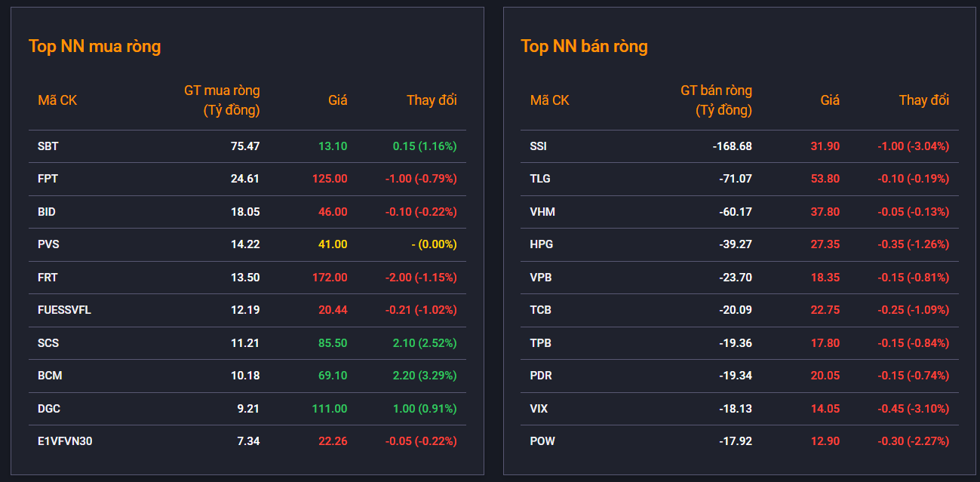Click TCB price 22.75
Screen dimensions: 980x482
pyautogui.click(x=825, y=310)
